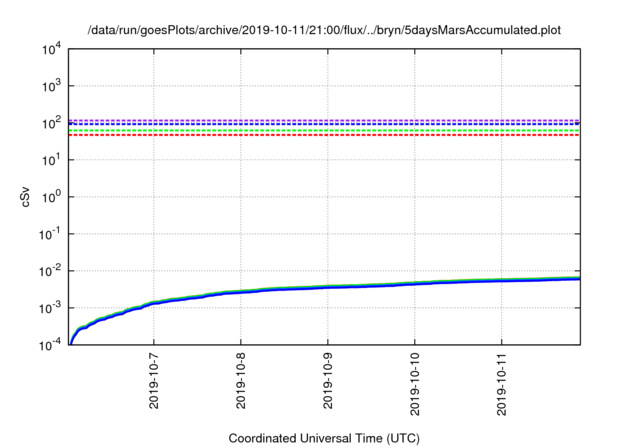
Task: Click the green dashed threshold line
Action: (324, 130)
